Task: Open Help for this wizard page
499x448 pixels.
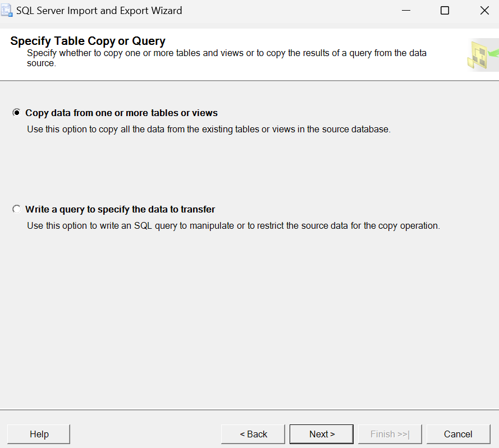Action: click(x=39, y=434)
